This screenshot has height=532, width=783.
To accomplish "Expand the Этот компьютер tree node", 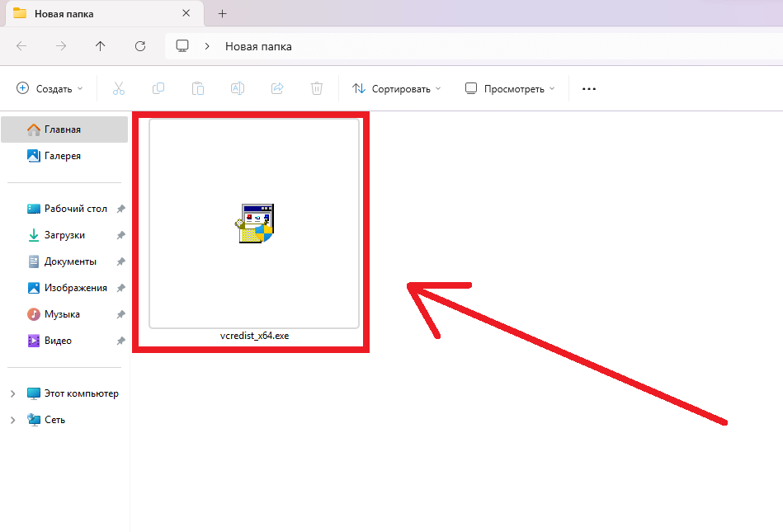I will pyautogui.click(x=13, y=393).
